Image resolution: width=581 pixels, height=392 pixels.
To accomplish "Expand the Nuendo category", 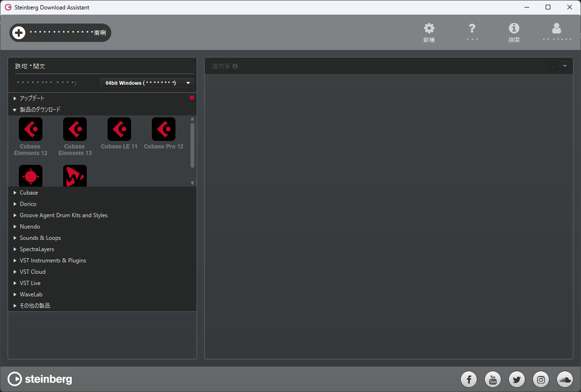I will (x=102, y=227).
